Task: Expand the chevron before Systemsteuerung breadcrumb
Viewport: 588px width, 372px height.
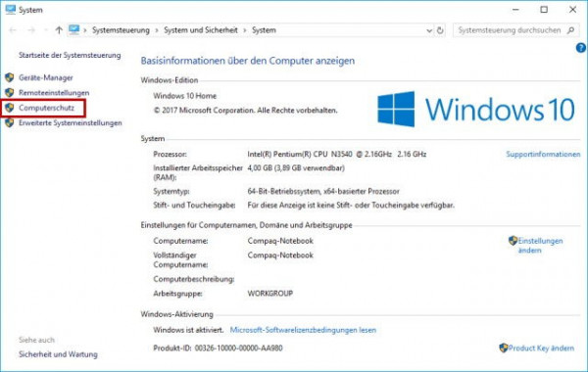Action: (85, 30)
